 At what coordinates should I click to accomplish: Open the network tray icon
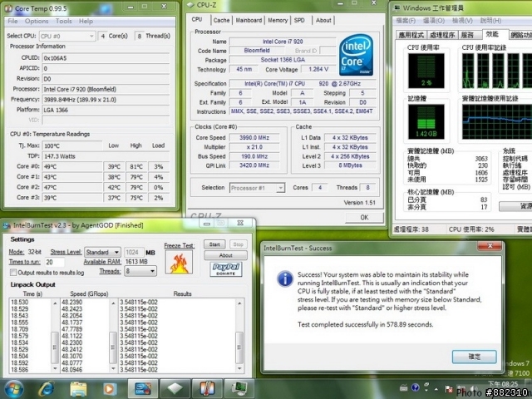click(461, 388)
